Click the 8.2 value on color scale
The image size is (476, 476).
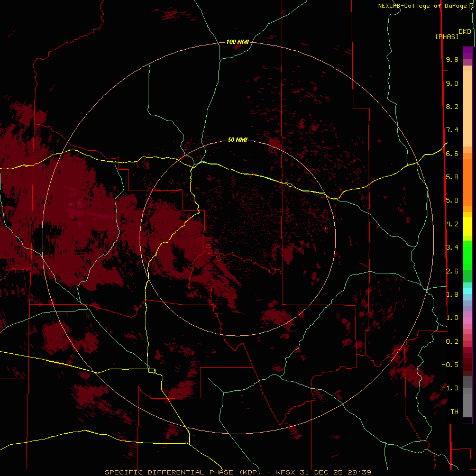click(452, 106)
